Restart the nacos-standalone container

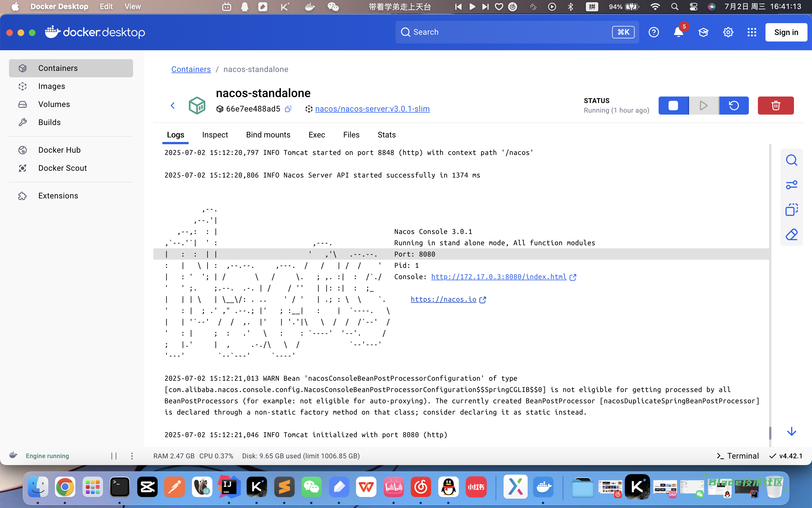point(734,106)
